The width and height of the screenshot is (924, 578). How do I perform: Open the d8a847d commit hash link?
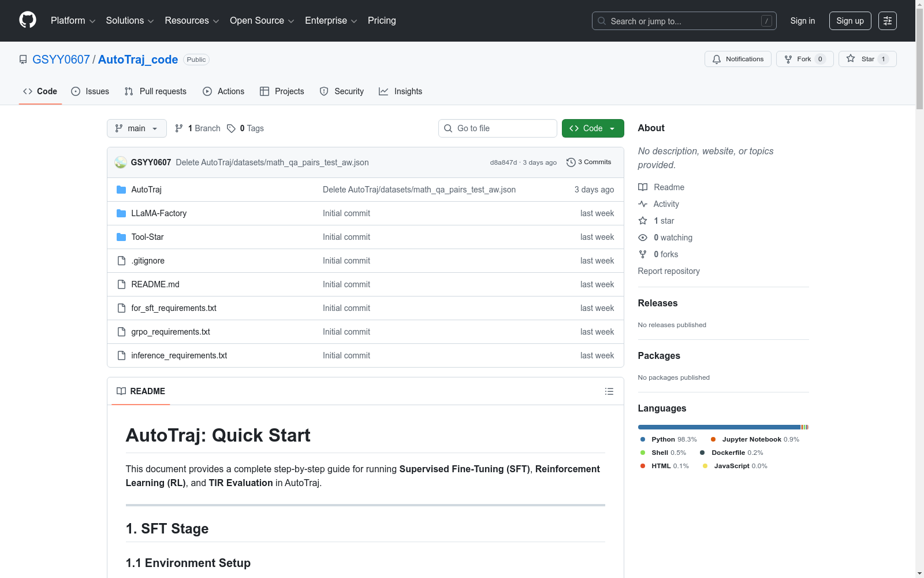[504, 162]
